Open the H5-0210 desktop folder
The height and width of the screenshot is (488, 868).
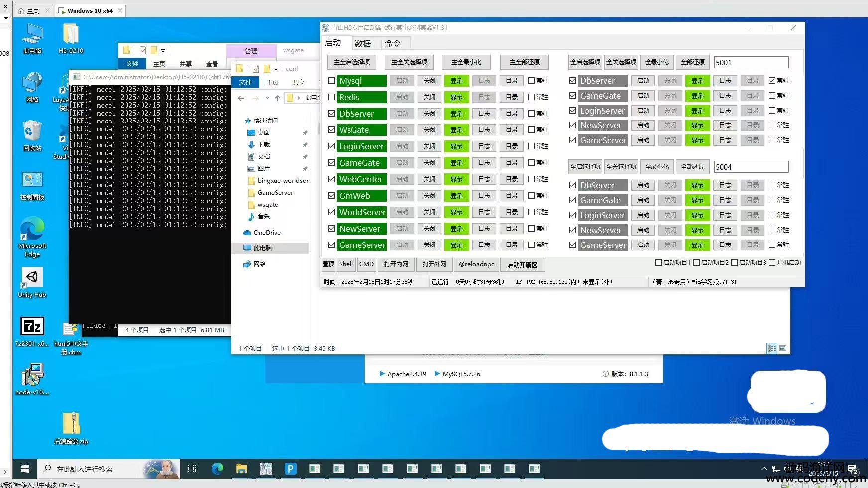click(x=71, y=39)
